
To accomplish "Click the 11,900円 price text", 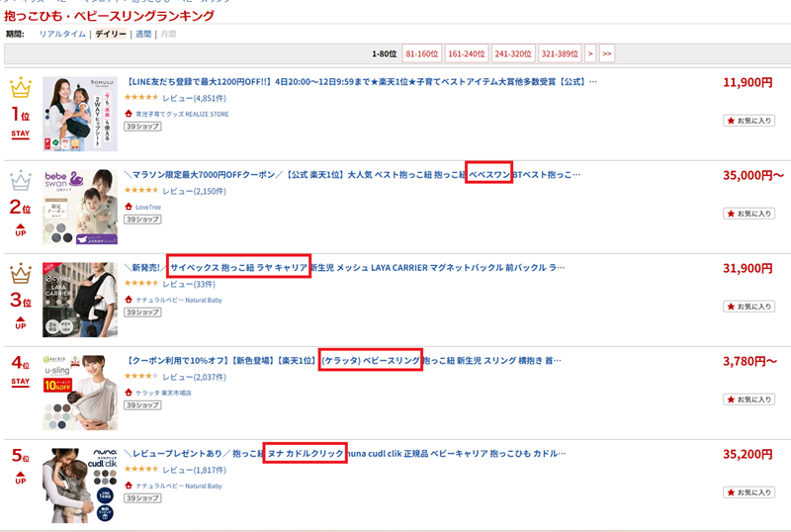I will [747, 82].
